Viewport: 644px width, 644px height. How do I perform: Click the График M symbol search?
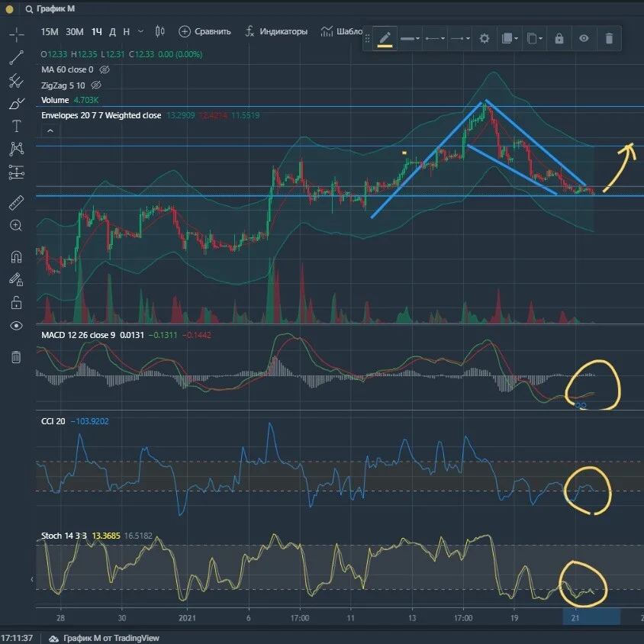50,8
